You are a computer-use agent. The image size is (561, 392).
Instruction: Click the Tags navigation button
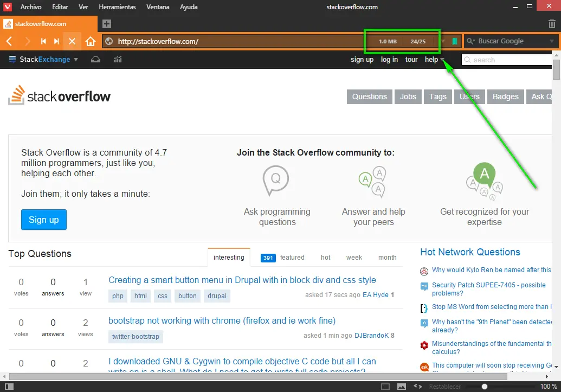click(438, 97)
